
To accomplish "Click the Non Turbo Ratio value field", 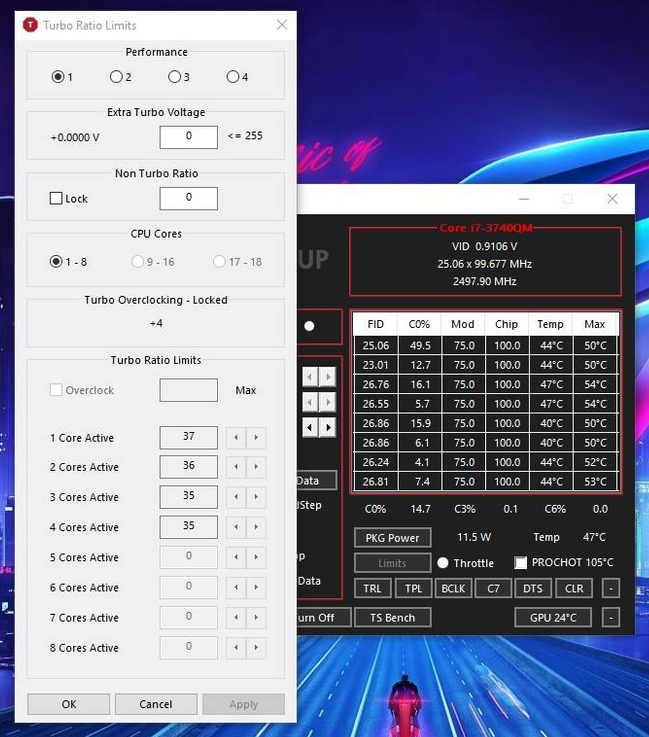I will [188, 198].
